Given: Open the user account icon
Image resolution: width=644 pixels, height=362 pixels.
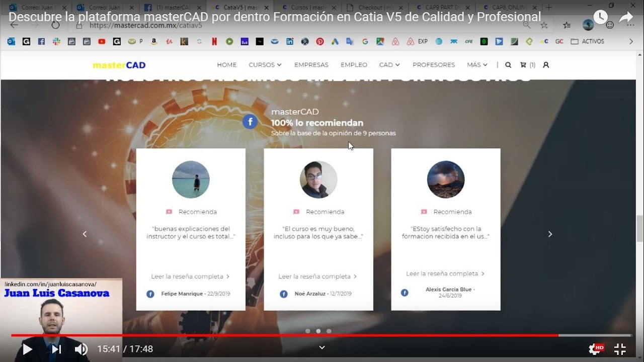Looking at the screenshot, I should tap(546, 65).
